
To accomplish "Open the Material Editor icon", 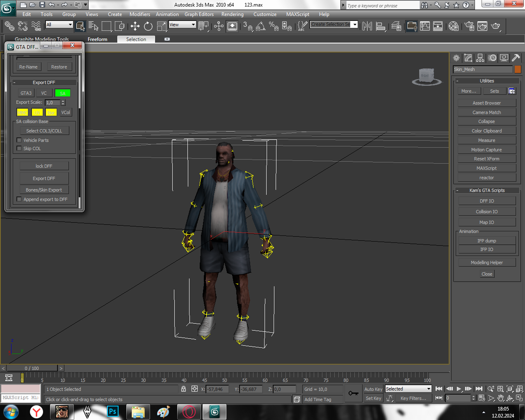I will (453, 26).
